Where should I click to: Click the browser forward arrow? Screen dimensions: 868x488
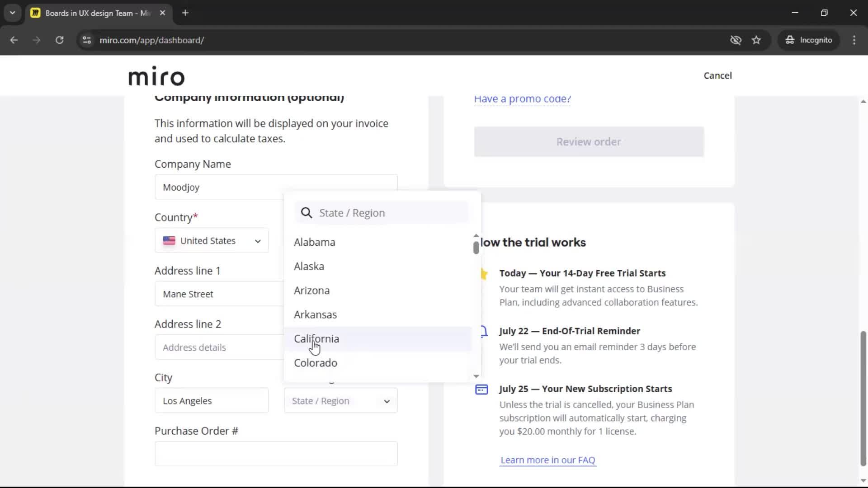point(37,40)
